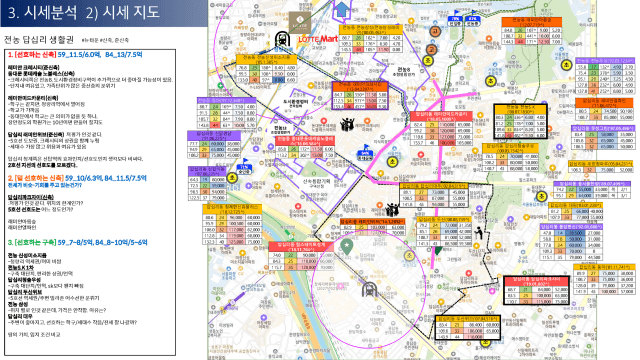The height and width of the screenshot is (360, 640).
Task: Click the orange '전농동 래미안아름숲' table header
Action: [x=531, y=22]
